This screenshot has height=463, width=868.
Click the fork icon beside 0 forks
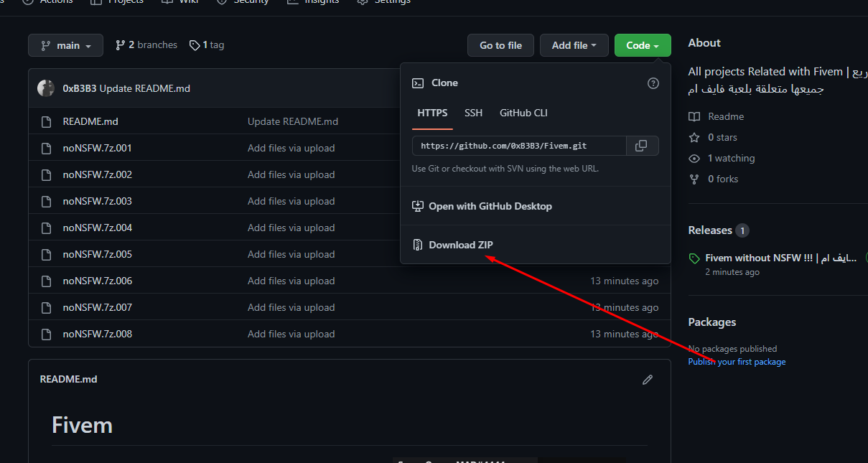pyautogui.click(x=694, y=179)
